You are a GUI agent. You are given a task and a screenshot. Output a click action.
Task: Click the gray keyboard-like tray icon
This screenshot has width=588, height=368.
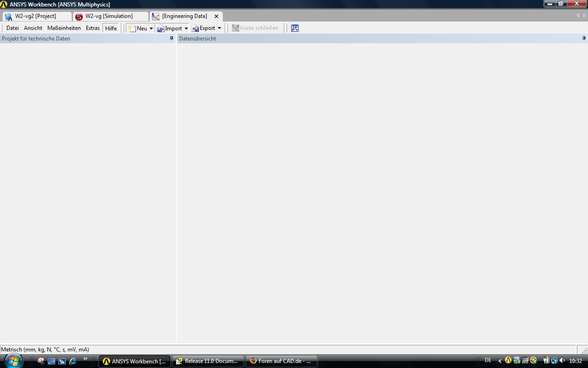click(x=525, y=361)
